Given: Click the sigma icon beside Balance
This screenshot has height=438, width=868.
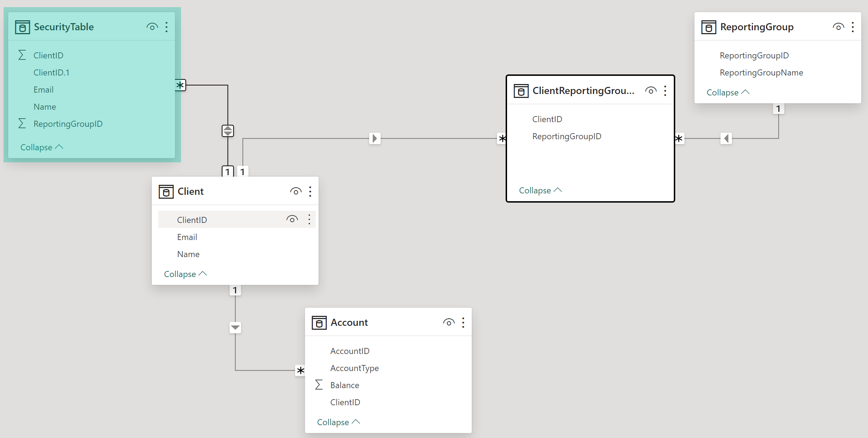Looking at the screenshot, I should click(x=319, y=385).
